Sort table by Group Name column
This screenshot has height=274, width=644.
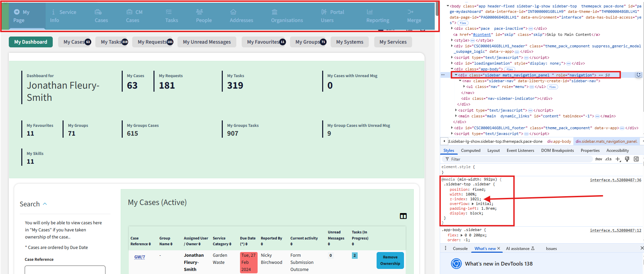tap(166, 241)
